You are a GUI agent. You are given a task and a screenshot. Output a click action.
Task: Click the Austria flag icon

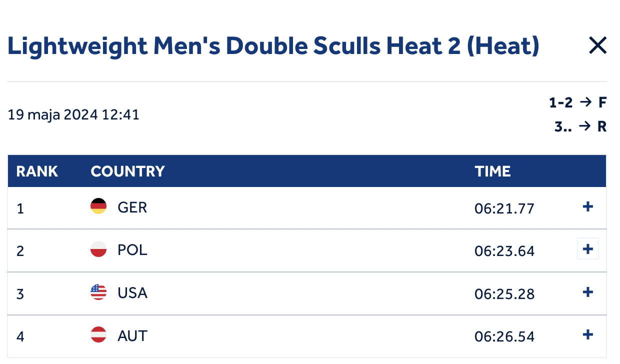click(98, 335)
